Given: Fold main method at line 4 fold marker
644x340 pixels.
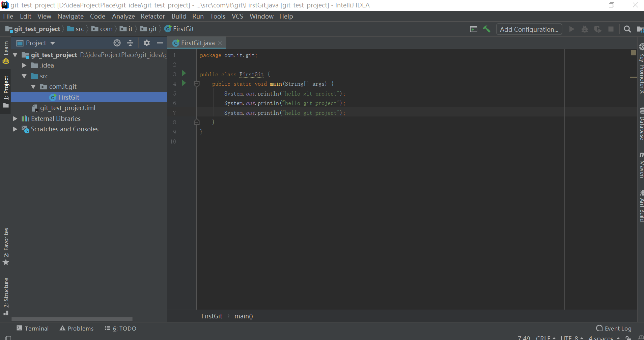Looking at the screenshot, I should (x=197, y=84).
